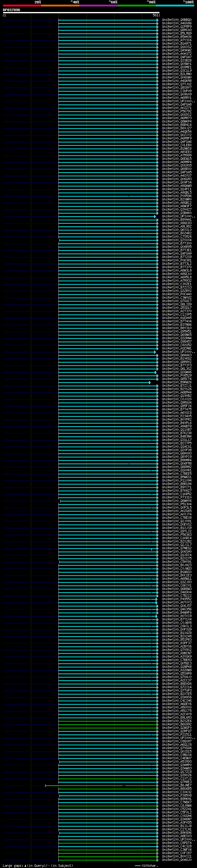
Task: Select hit label UniRef100_Q4FGA7
Action: tap(177, 57)
